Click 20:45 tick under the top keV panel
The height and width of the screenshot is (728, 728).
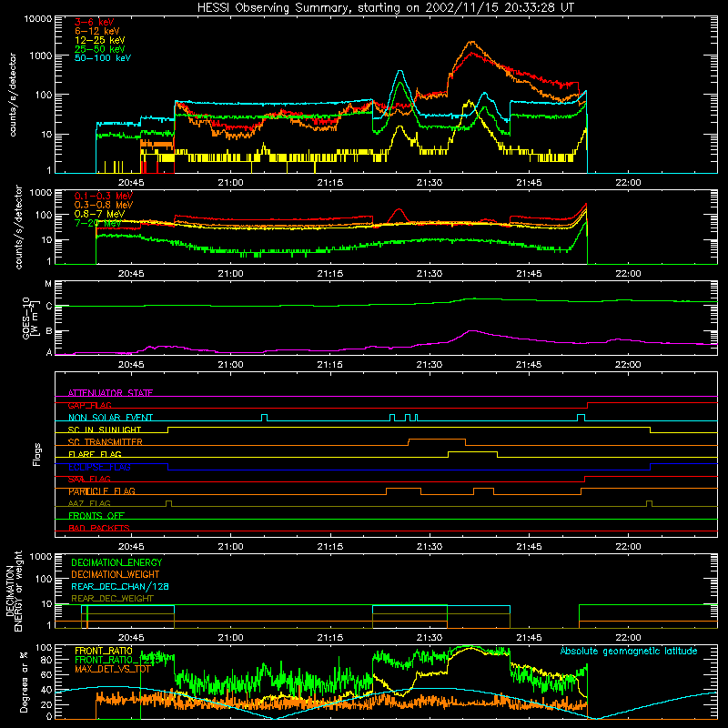pos(131,183)
